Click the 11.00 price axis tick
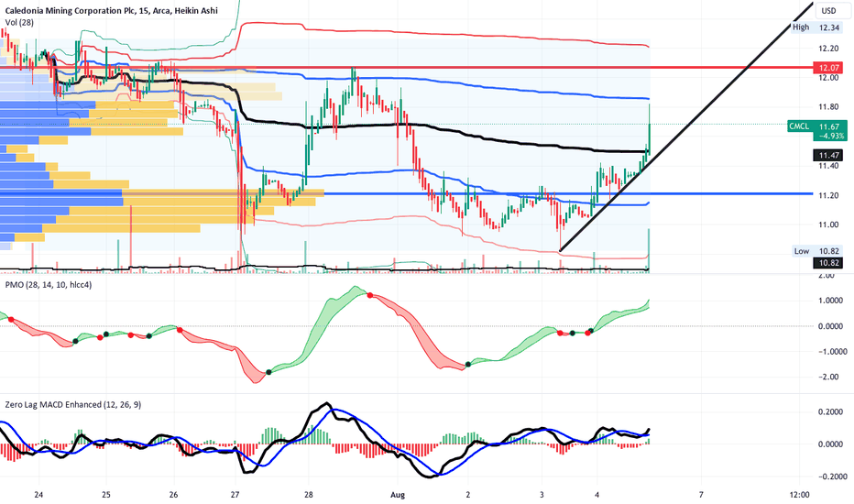 click(828, 225)
